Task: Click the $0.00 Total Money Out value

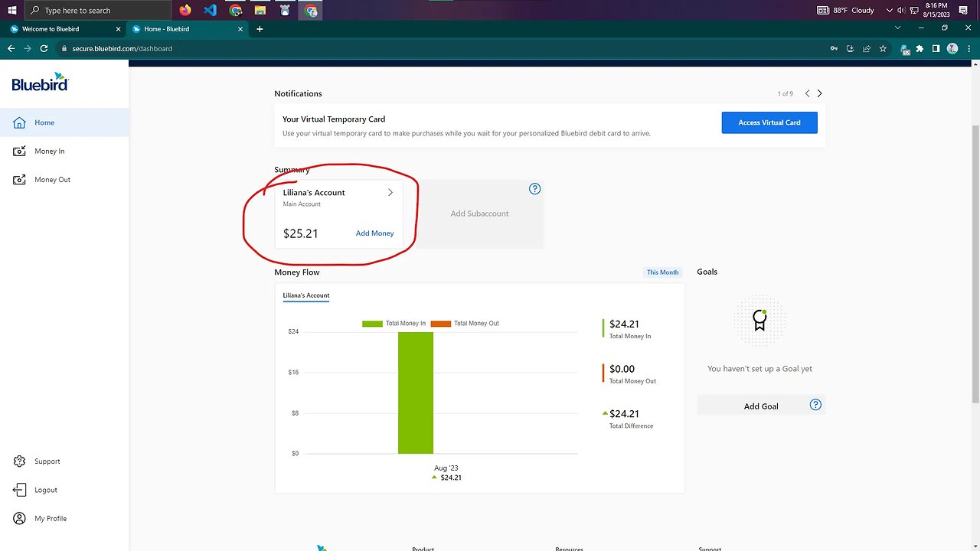Action: 622,369
